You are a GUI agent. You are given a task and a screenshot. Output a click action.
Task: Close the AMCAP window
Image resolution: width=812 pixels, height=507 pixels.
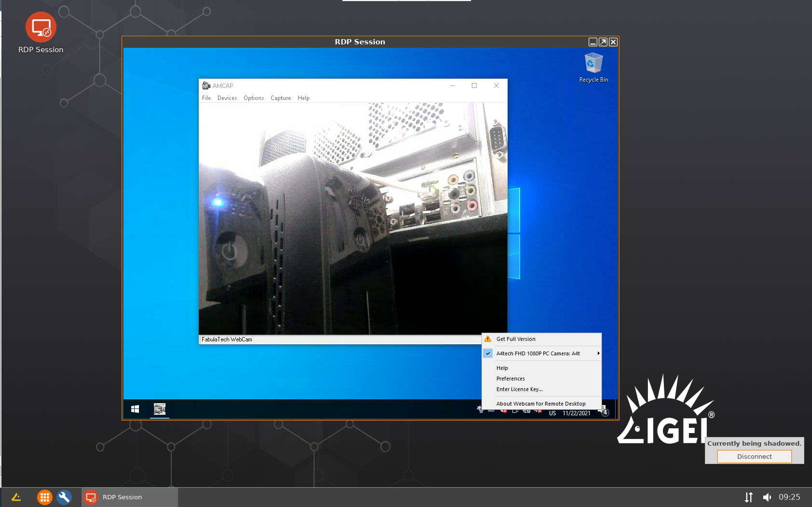point(496,85)
